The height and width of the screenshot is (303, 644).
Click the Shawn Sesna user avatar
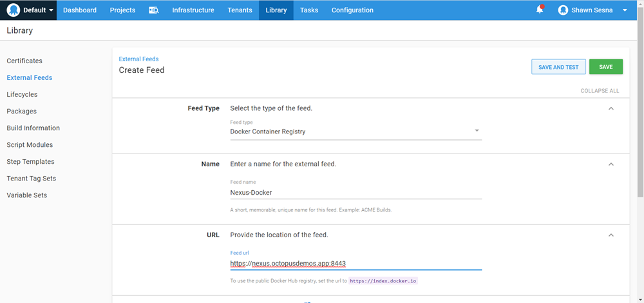563,10
